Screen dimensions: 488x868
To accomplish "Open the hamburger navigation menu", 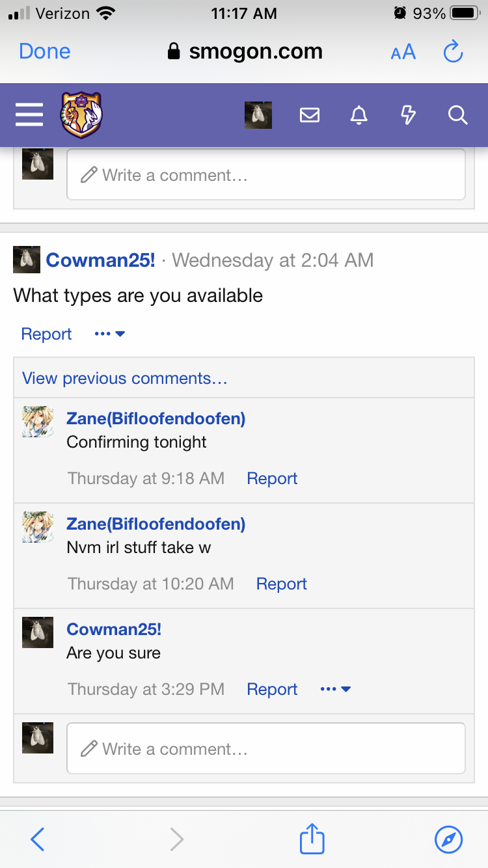I will pos(29,116).
